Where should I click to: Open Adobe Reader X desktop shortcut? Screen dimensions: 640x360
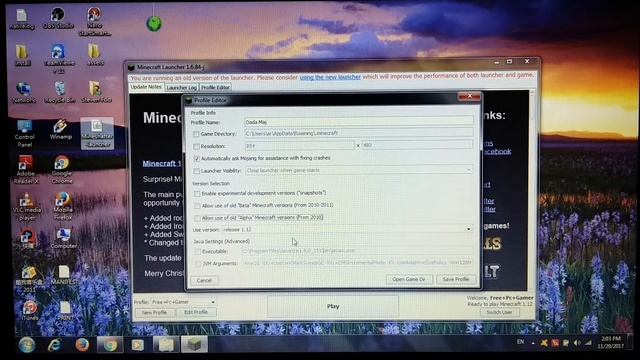pos(26,169)
